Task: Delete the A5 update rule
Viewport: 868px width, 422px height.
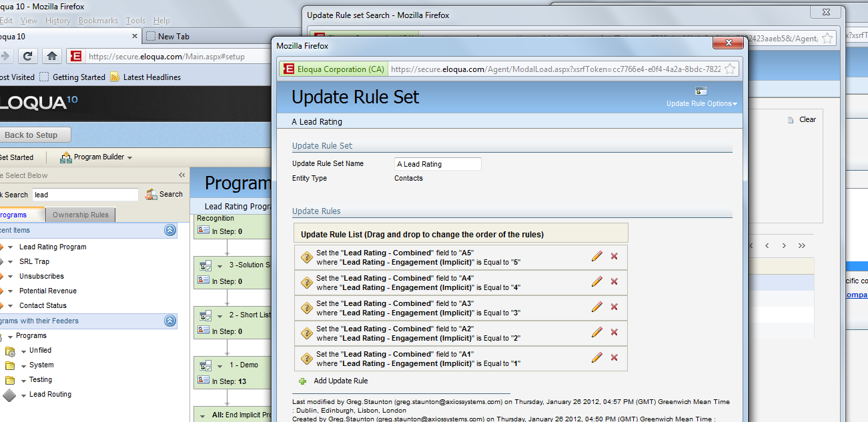Action: point(614,256)
